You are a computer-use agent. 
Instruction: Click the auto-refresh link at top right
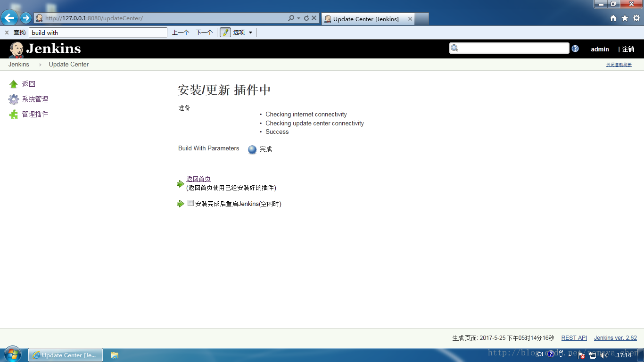(x=619, y=65)
